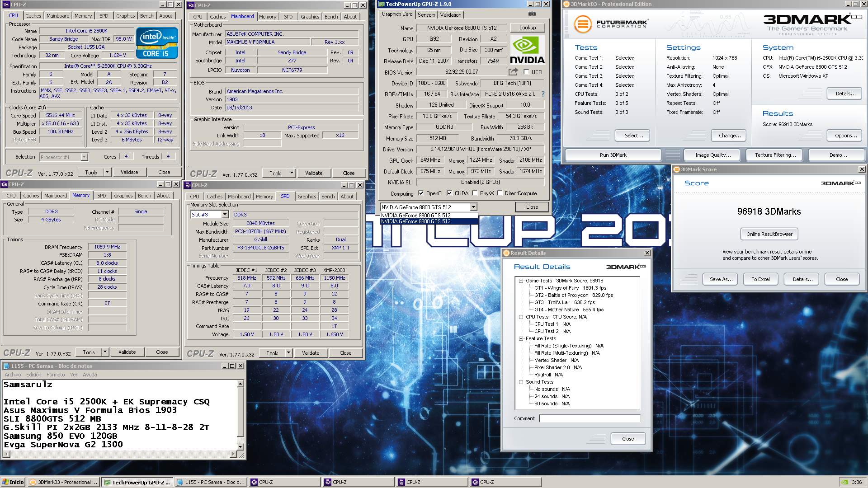Toggle the PhysX checkbox
Image resolution: width=868 pixels, height=488 pixels.
tap(475, 193)
